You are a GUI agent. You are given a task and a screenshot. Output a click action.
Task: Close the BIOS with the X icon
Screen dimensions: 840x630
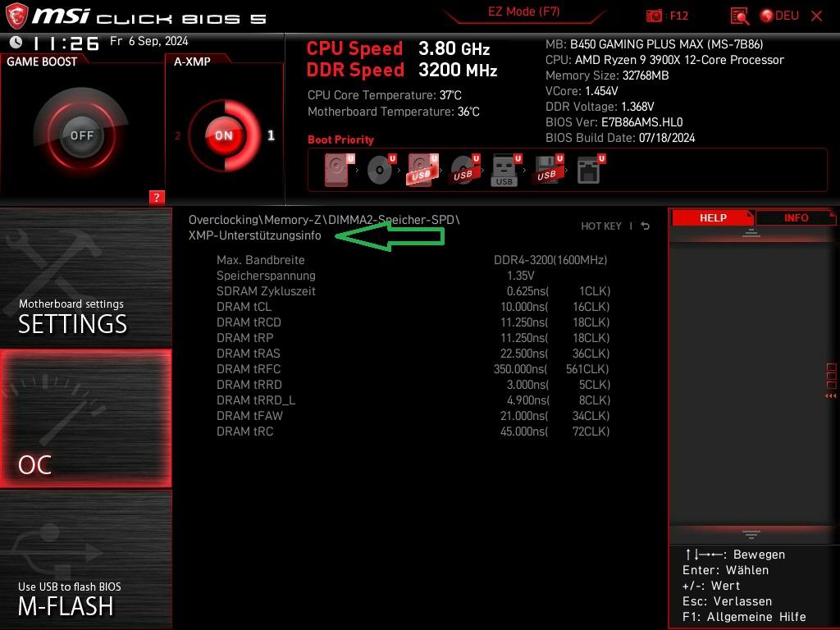tap(816, 16)
